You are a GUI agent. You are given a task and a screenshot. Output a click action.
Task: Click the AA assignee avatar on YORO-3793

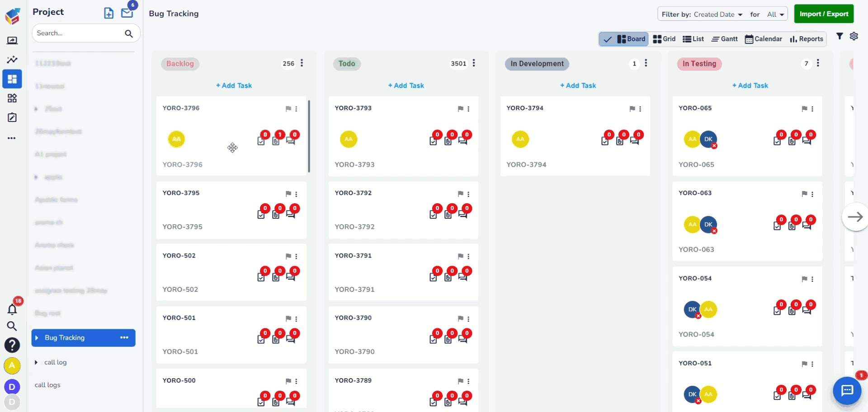coord(349,139)
